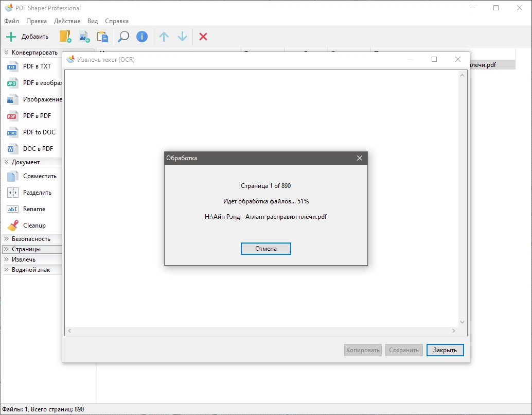The width and height of the screenshot is (532, 415).
Task: Select the file row ending with плечи.pdf
Action: [x=492, y=64]
